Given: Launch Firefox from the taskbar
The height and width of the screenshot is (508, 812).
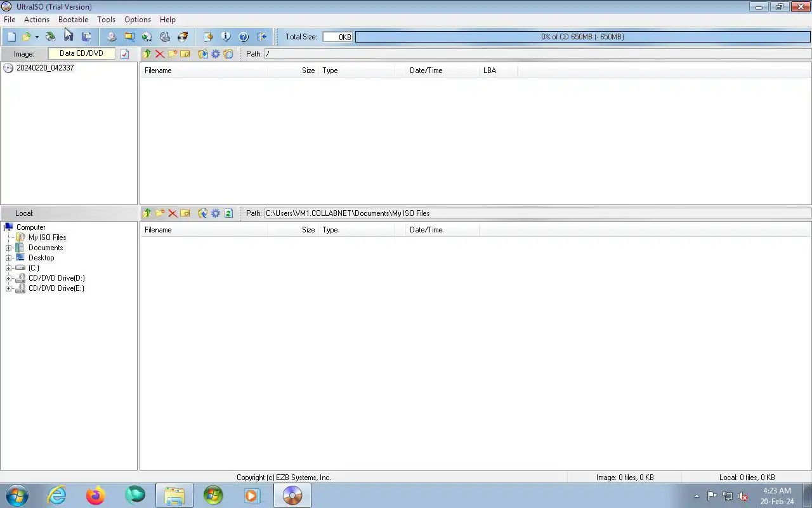Looking at the screenshot, I should point(96,495).
